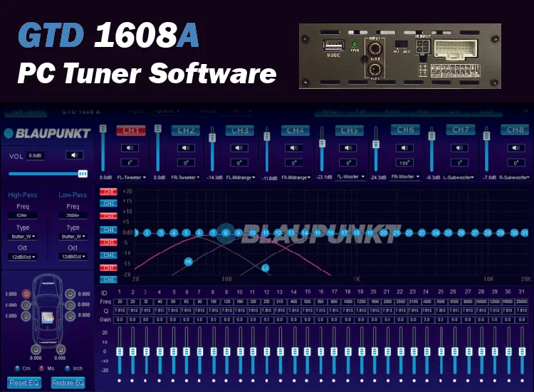Open the FL-Tweeter channel type dropdown

click(132, 177)
